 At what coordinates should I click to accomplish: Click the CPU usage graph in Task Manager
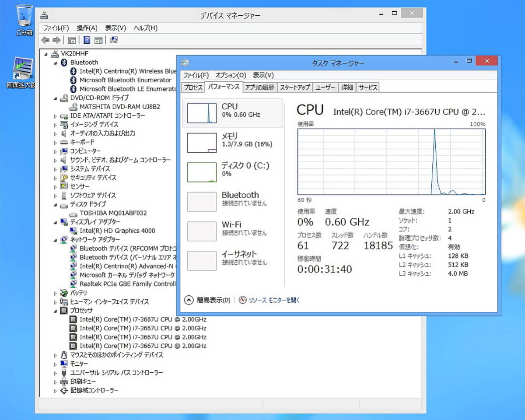[391, 161]
